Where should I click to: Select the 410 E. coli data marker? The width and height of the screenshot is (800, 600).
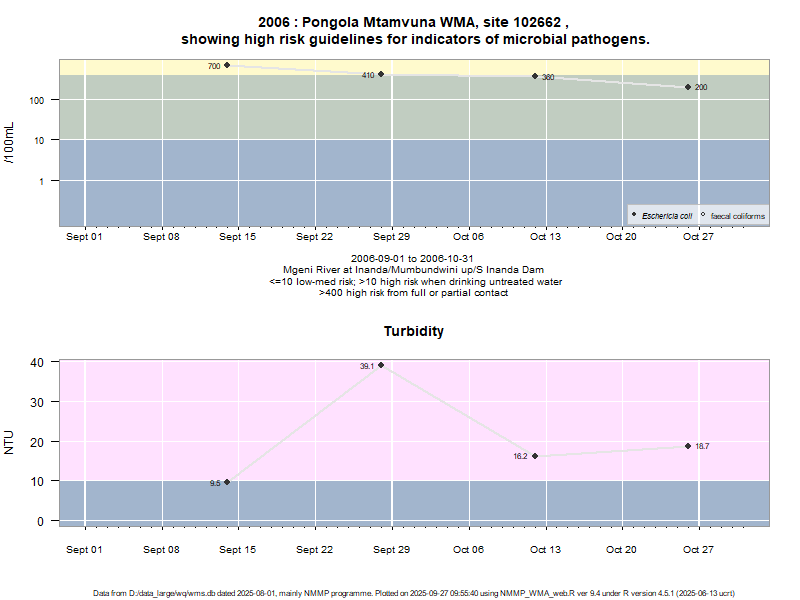[381, 74]
